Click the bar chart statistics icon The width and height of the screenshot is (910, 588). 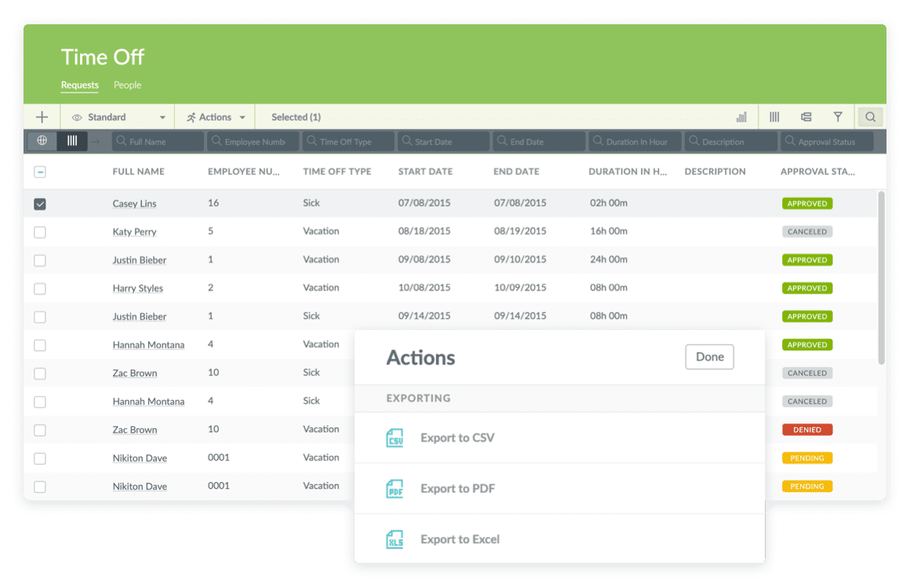pyautogui.click(x=741, y=116)
